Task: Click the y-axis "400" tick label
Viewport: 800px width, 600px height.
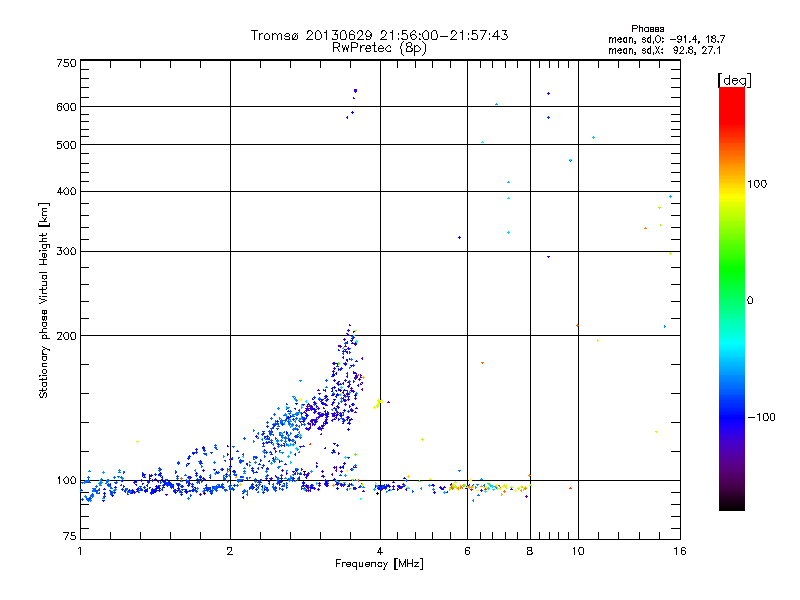Action: tap(67, 191)
